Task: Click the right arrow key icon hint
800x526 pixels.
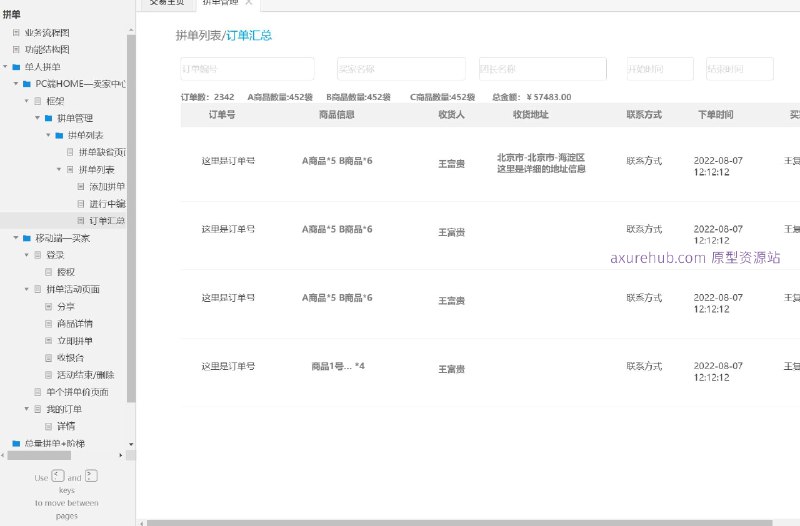Action: click(91, 476)
